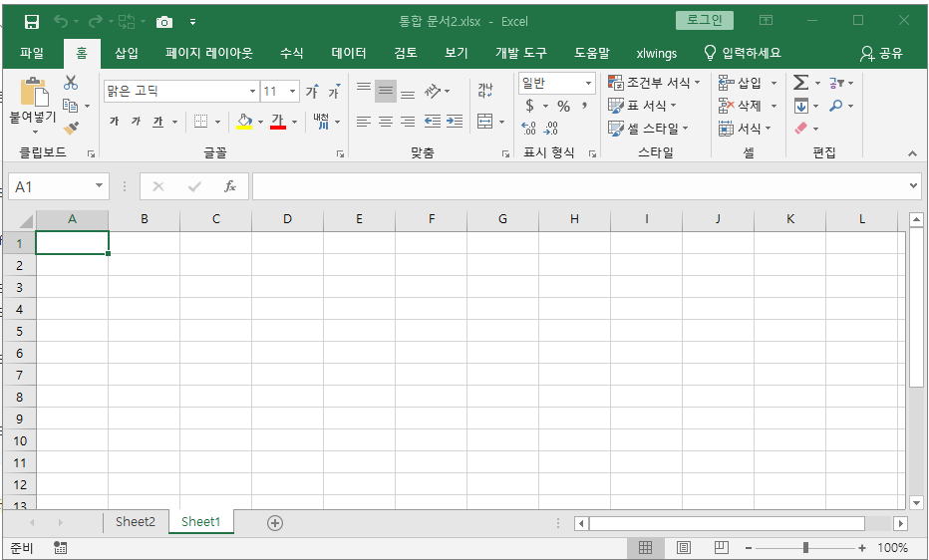Add a new sheet with plus button
The height and width of the screenshot is (560, 929).
[275, 523]
